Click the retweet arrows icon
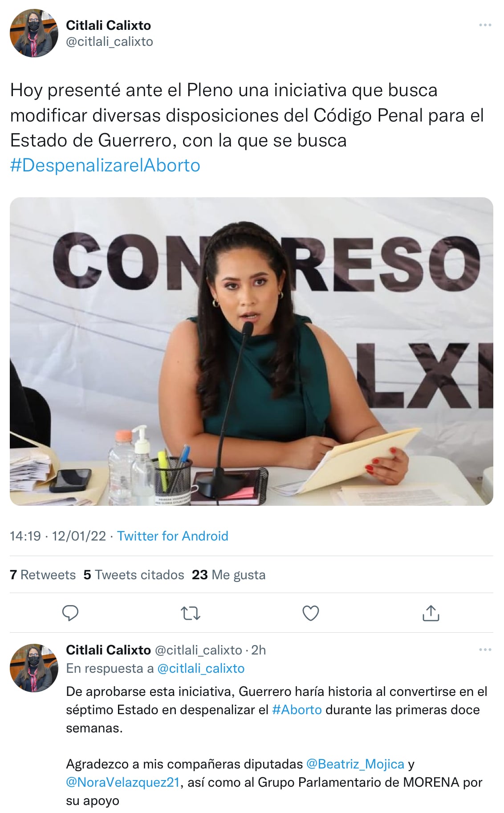504x813 pixels. pos(191,614)
